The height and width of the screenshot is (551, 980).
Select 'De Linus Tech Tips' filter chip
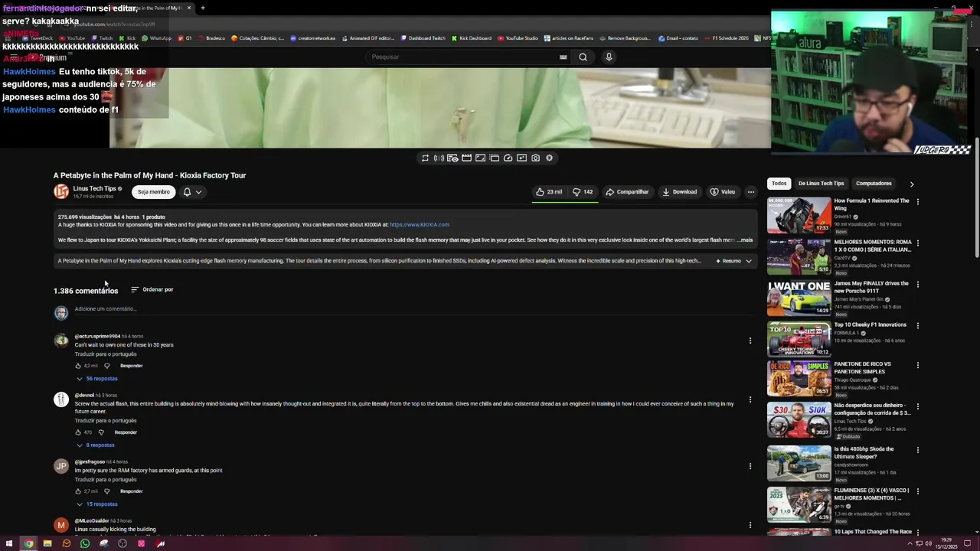(x=821, y=184)
